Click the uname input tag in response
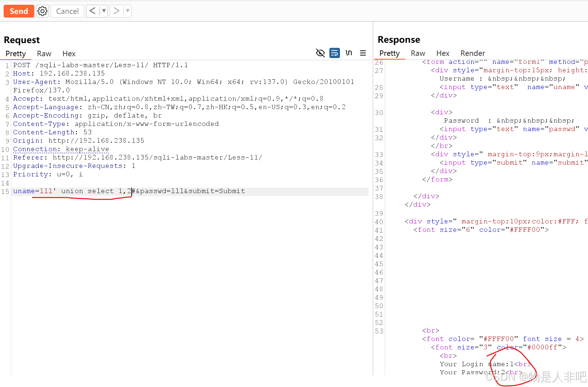The height and width of the screenshot is (387, 588). click(514, 87)
